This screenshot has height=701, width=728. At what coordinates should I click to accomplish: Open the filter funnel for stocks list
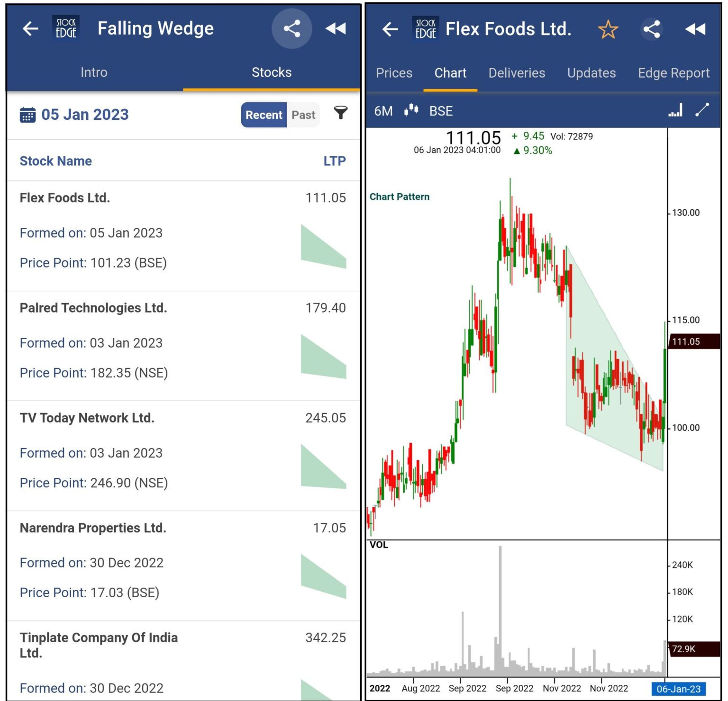coord(340,113)
